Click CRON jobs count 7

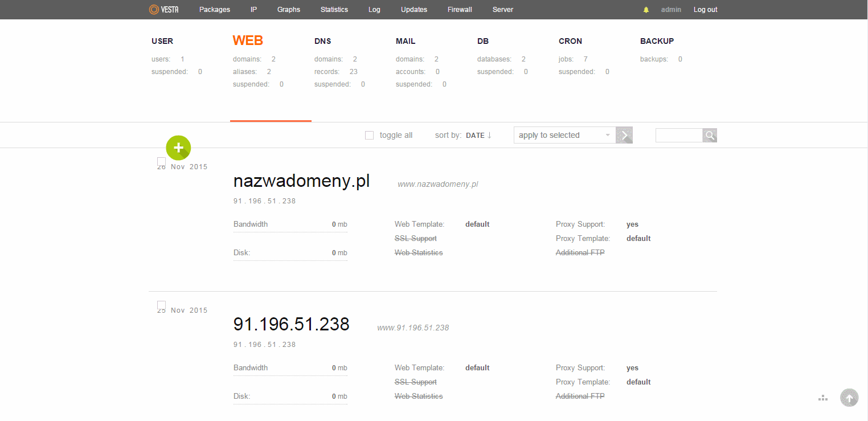pyautogui.click(x=586, y=59)
